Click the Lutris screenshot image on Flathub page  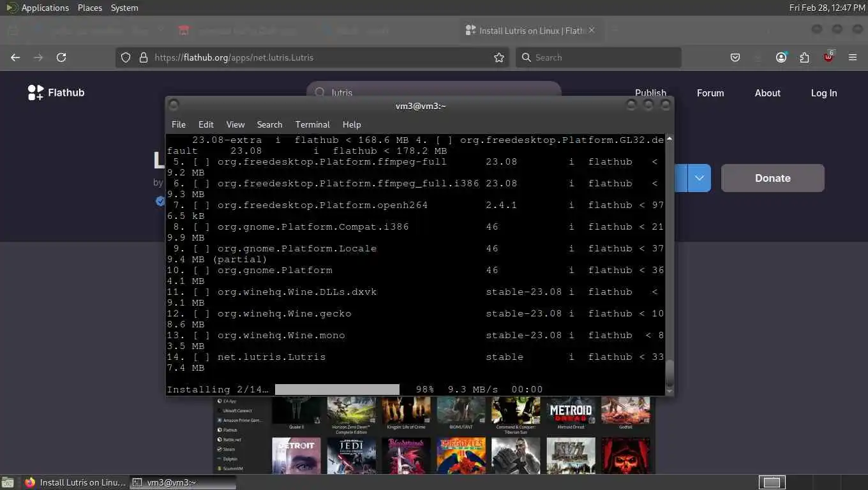pos(434,435)
